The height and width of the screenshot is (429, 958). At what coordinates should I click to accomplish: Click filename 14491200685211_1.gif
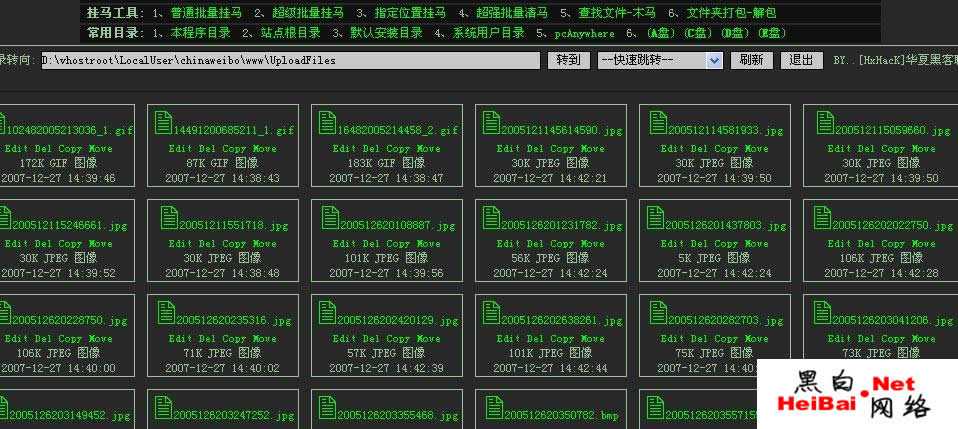click(x=235, y=130)
